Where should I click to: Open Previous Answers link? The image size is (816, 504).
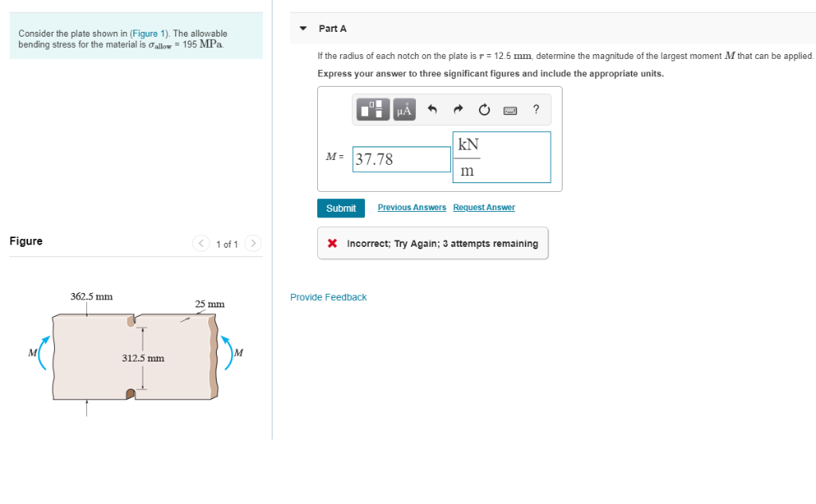coord(412,207)
